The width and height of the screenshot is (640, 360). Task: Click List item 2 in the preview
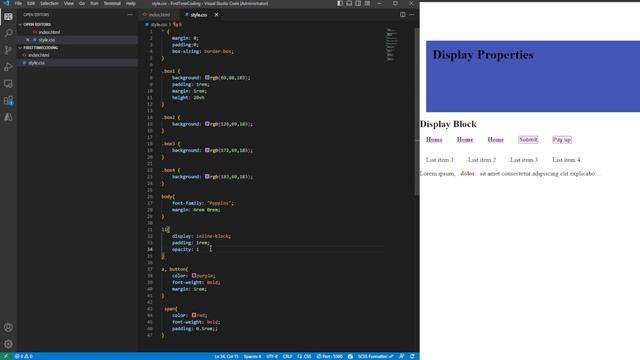(x=482, y=160)
